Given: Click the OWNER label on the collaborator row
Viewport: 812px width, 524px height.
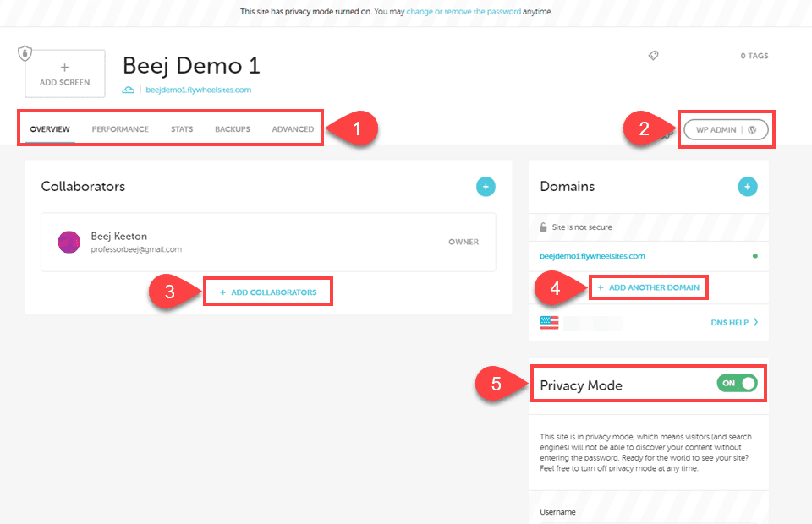Looking at the screenshot, I should click(464, 242).
